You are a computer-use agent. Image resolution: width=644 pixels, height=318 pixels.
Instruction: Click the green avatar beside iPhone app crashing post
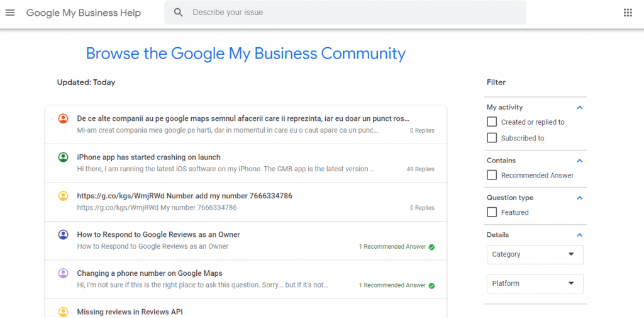[x=63, y=157]
